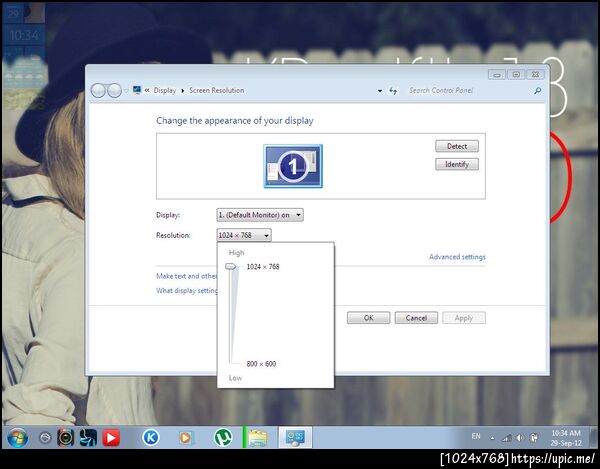Click the 10:34 desktop clock gadget
Image resolution: width=600 pixels, height=469 pixels.
pos(24,36)
